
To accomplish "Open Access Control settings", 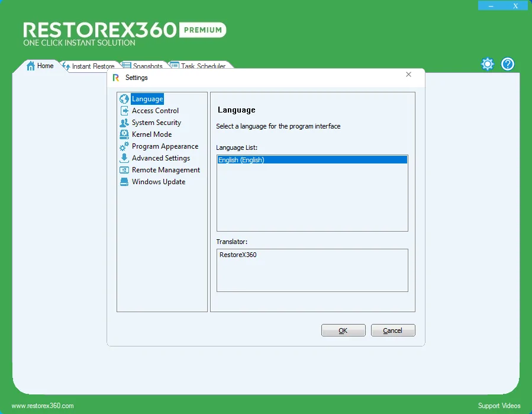I will (155, 111).
